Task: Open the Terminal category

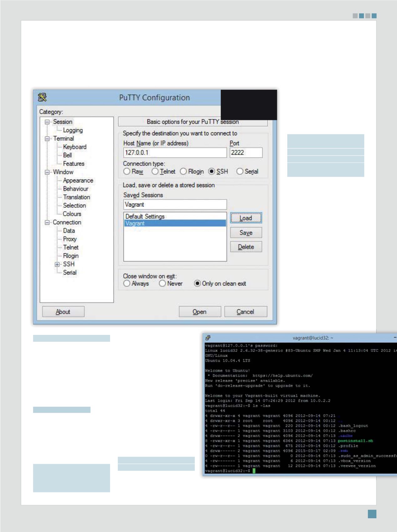Action: 63,138
